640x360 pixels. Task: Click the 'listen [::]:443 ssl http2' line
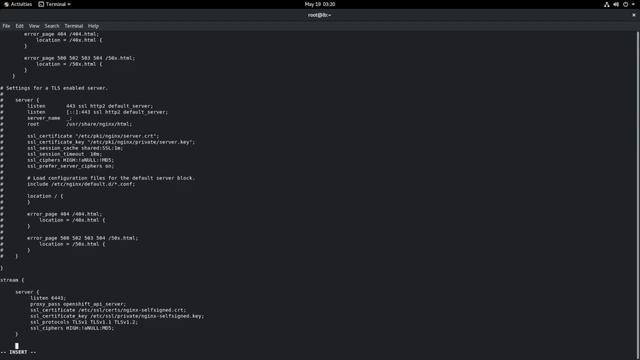(x=98, y=112)
